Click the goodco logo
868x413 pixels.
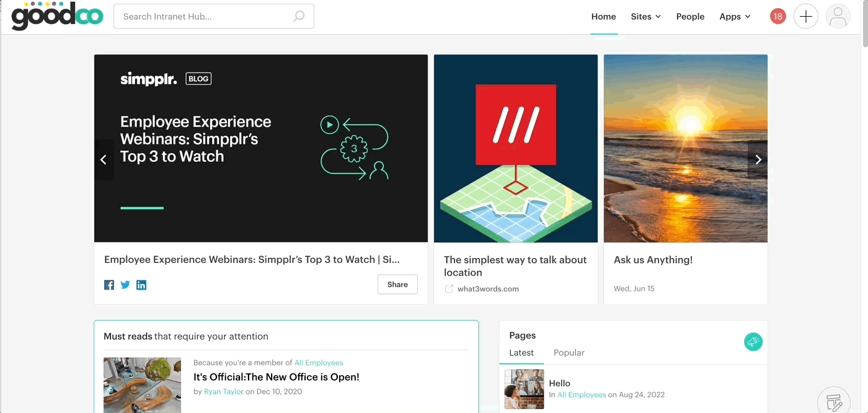click(57, 17)
